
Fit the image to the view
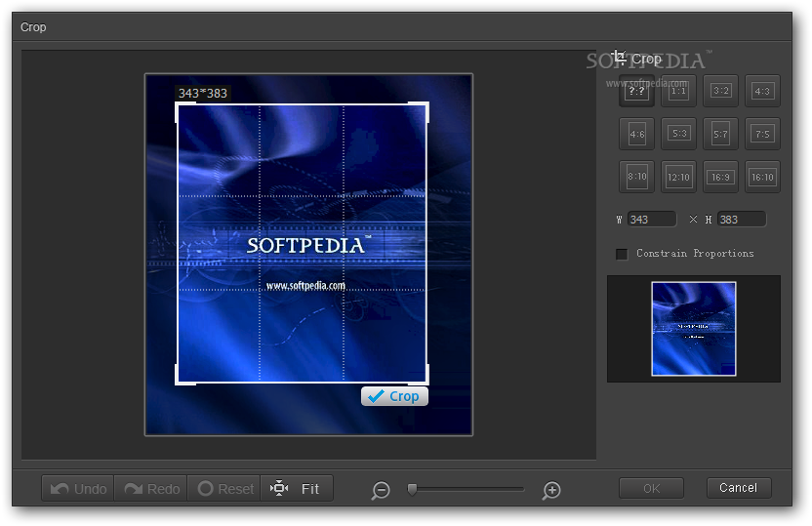click(297, 488)
